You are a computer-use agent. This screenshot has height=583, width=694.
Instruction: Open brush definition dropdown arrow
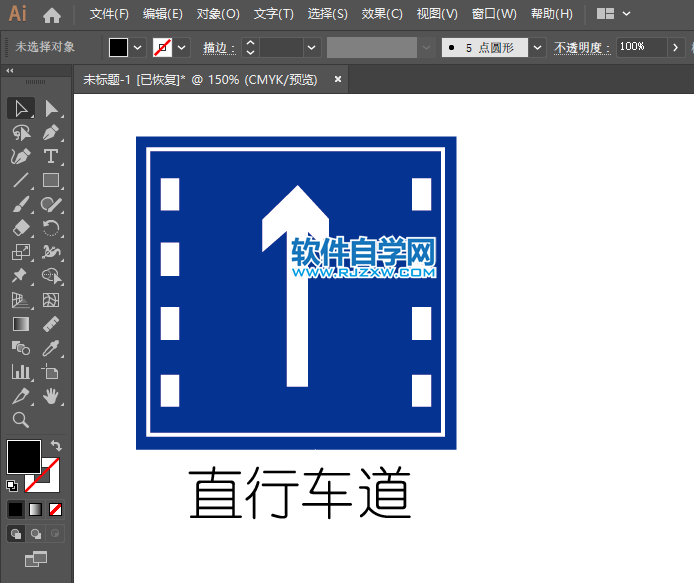(x=537, y=47)
